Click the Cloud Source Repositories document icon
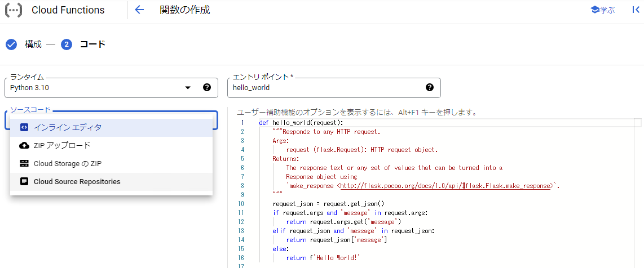 click(x=24, y=181)
